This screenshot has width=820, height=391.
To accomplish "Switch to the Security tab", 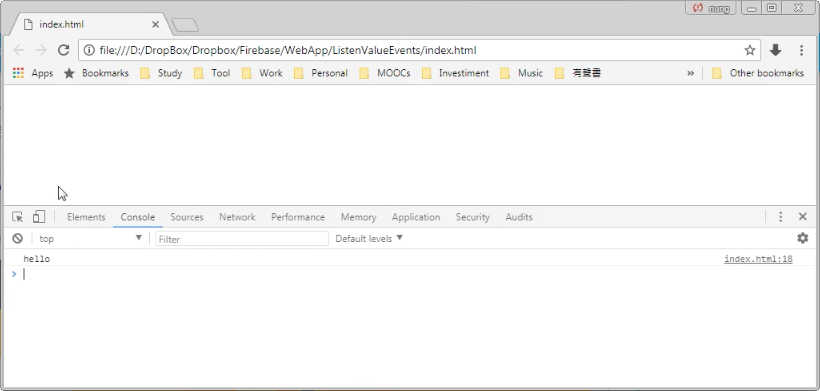I will (x=472, y=217).
